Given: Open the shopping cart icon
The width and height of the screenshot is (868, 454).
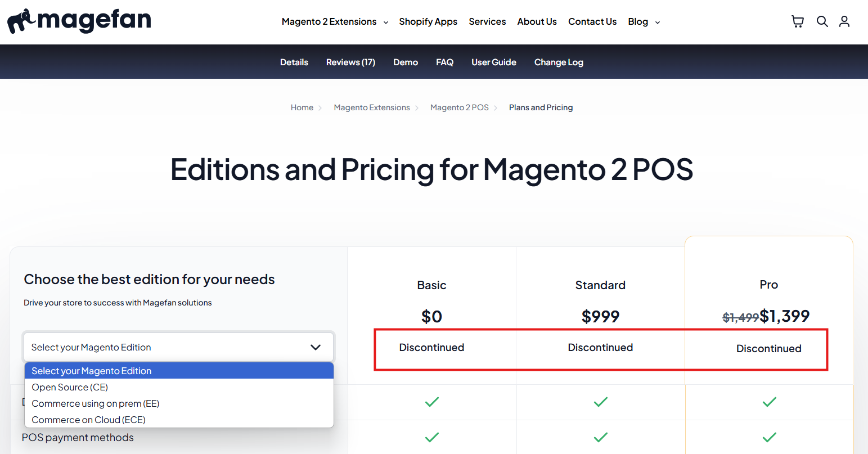Looking at the screenshot, I should point(798,21).
